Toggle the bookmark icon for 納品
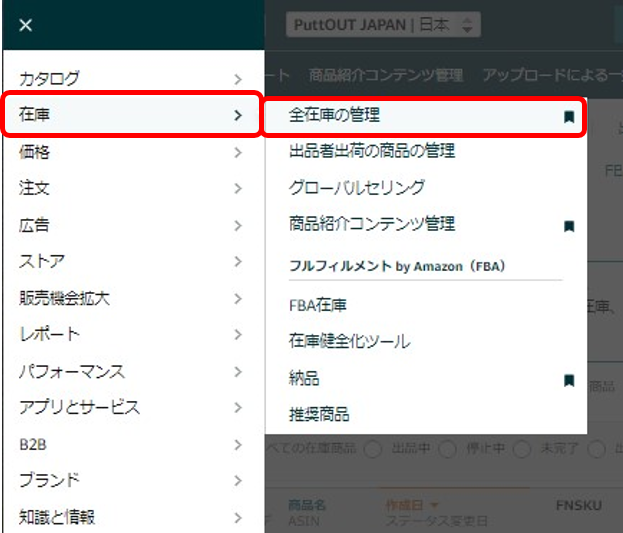 [x=569, y=380]
